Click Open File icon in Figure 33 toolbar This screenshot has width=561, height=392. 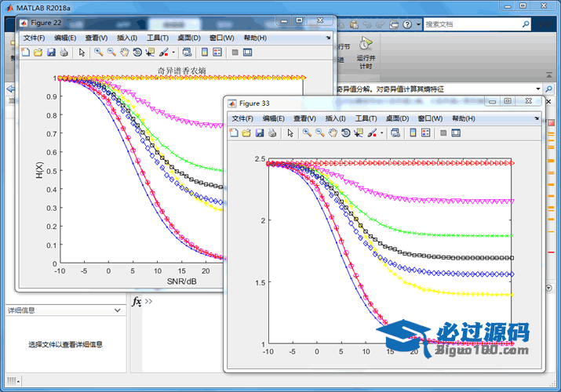click(246, 133)
